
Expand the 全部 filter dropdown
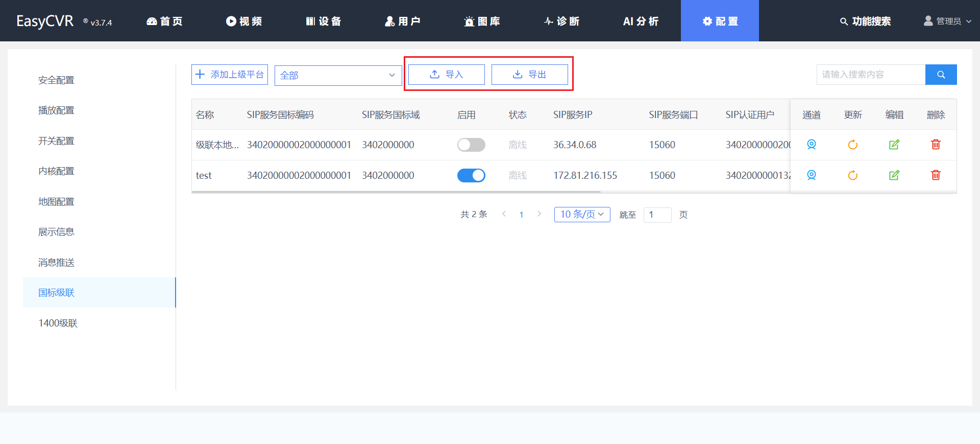pos(338,76)
